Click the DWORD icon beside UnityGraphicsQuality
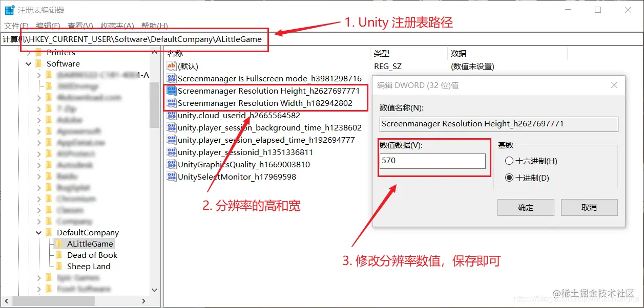This screenshot has height=308, width=644. [171, 164]
